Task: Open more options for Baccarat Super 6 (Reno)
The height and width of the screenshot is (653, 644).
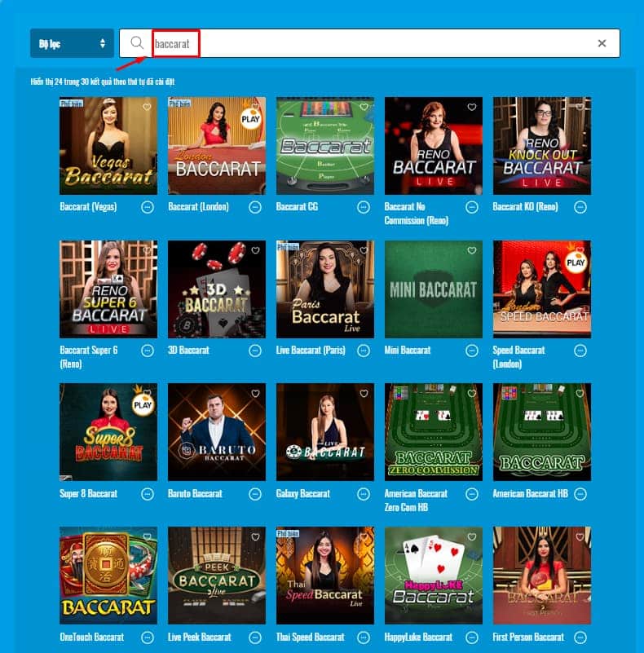Action: 147,351
